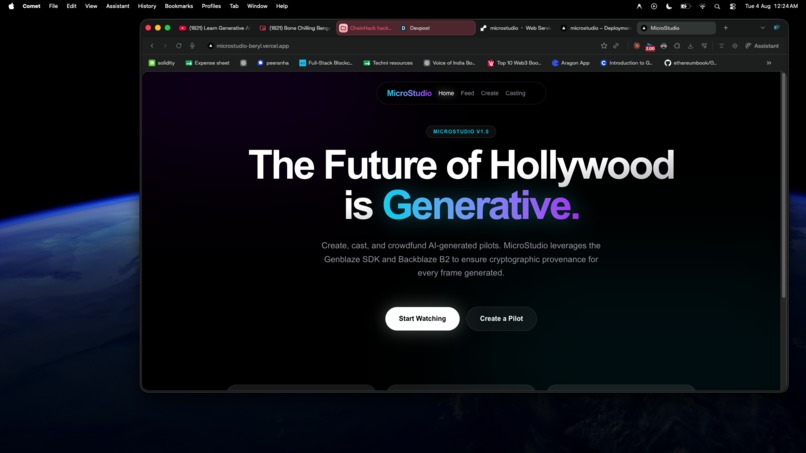Open the Window menu
This screenshot has height=453, width=806.
point(257,6)
